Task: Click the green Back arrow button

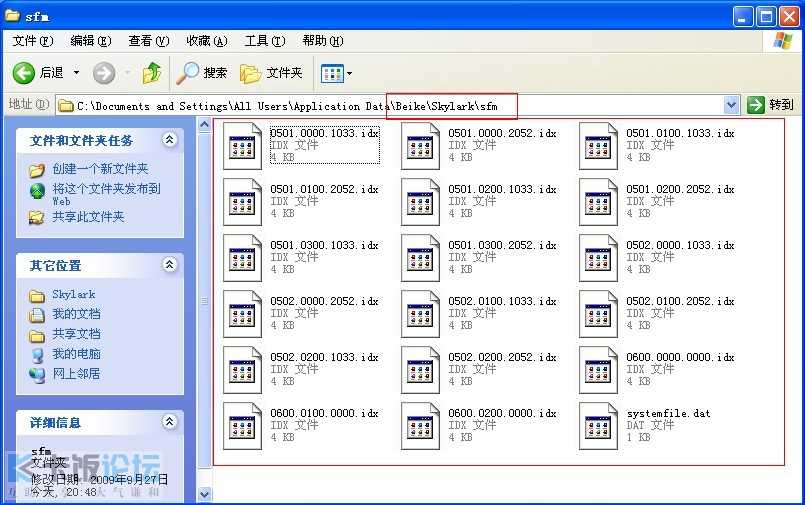Action: coord(24,73)
